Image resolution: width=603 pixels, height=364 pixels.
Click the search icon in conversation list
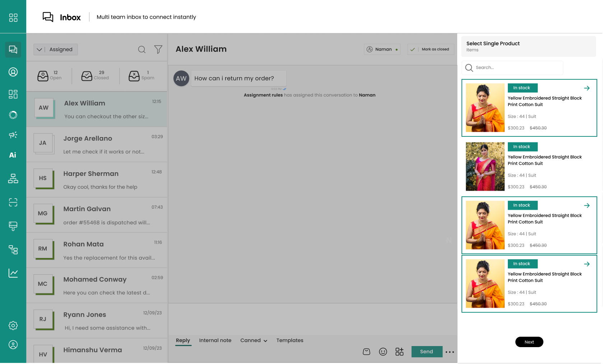142,50
